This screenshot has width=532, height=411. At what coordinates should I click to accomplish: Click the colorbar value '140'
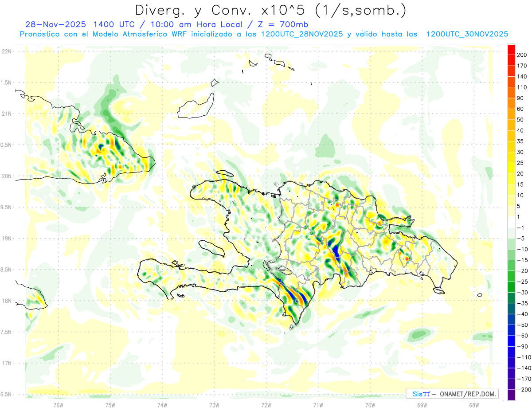(522, 77)
